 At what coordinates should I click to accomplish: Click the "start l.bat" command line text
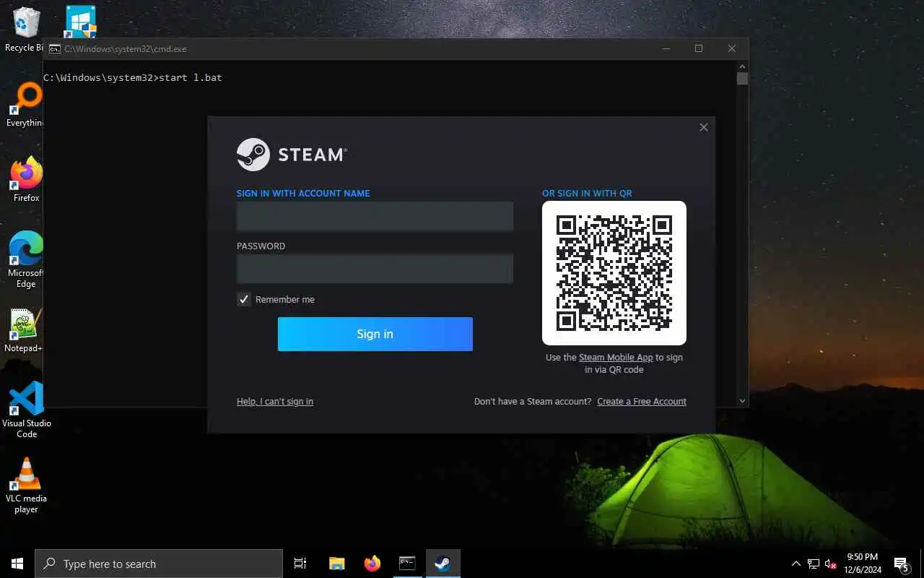[x=190, y=77]
